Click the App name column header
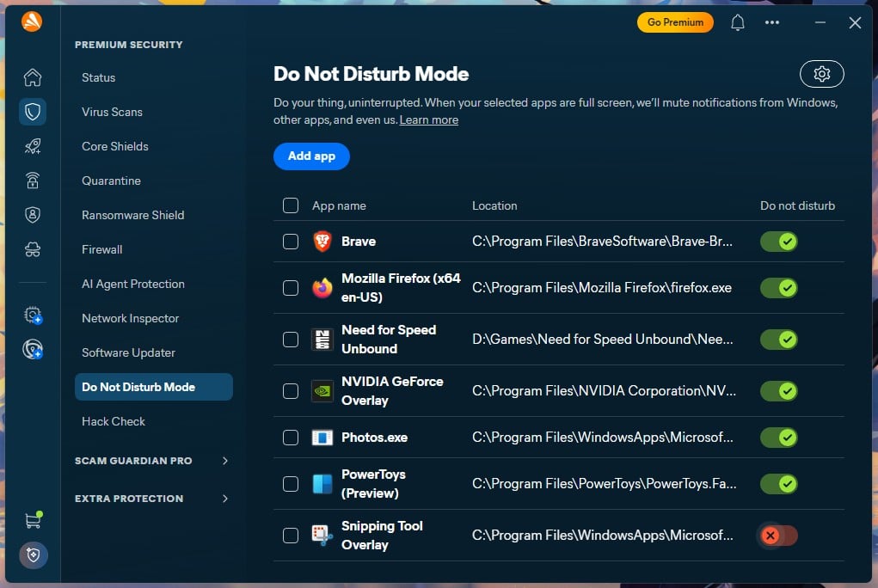Image resolution: width=878 pixels, height=588 pixels. [x=339, y=205]
